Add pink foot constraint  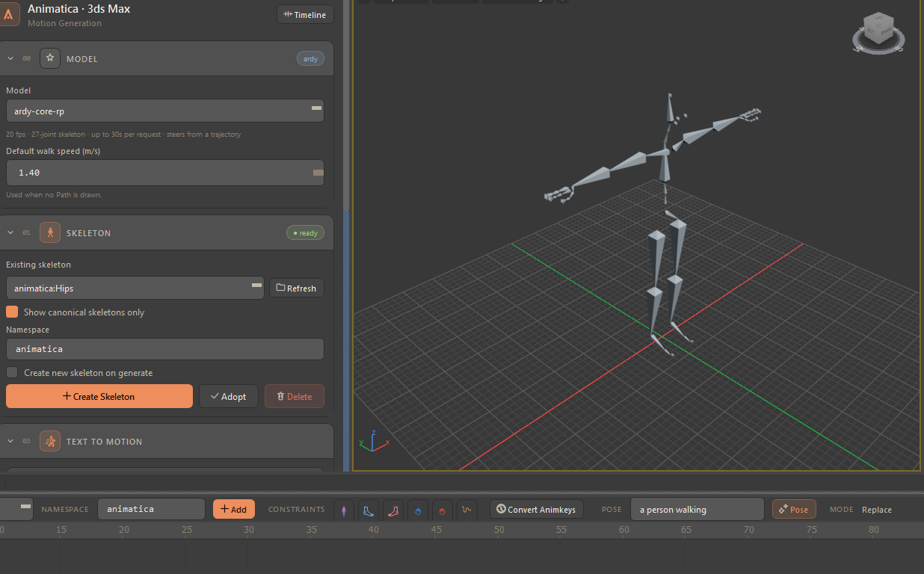point(392,510)
